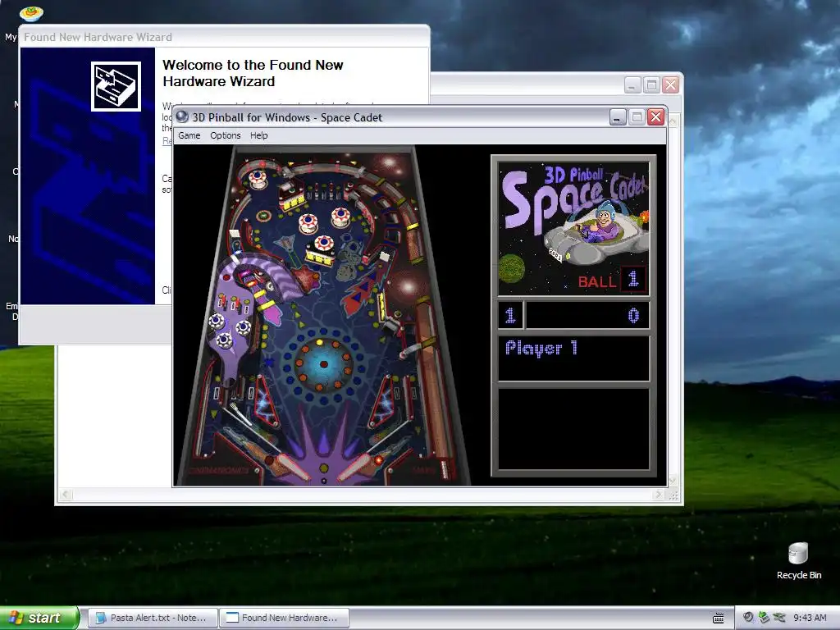Switch to the 'Pasta Alert.txt - Notepad' taskbar button
840x630 pixels.
tap(152, 618)
